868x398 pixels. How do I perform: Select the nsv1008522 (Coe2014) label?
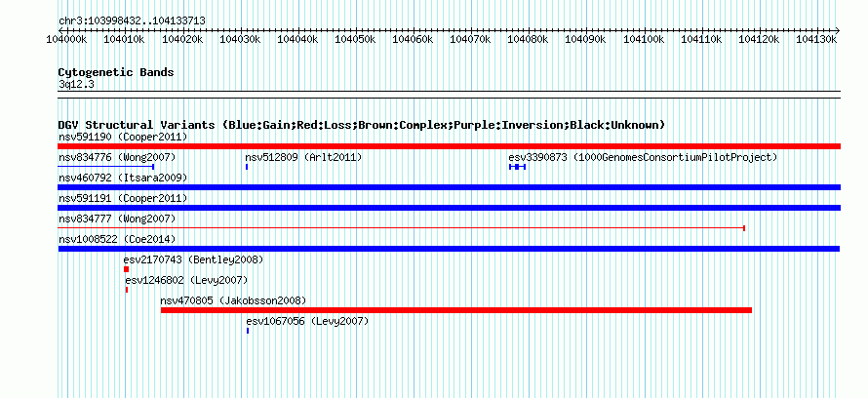117,240
